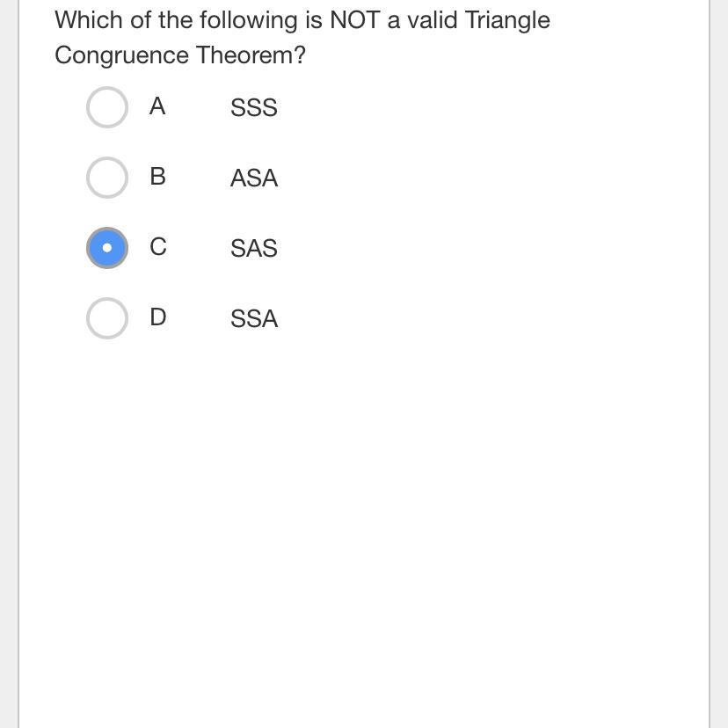Click the selected blue radio button for C

tap(107, 248)
